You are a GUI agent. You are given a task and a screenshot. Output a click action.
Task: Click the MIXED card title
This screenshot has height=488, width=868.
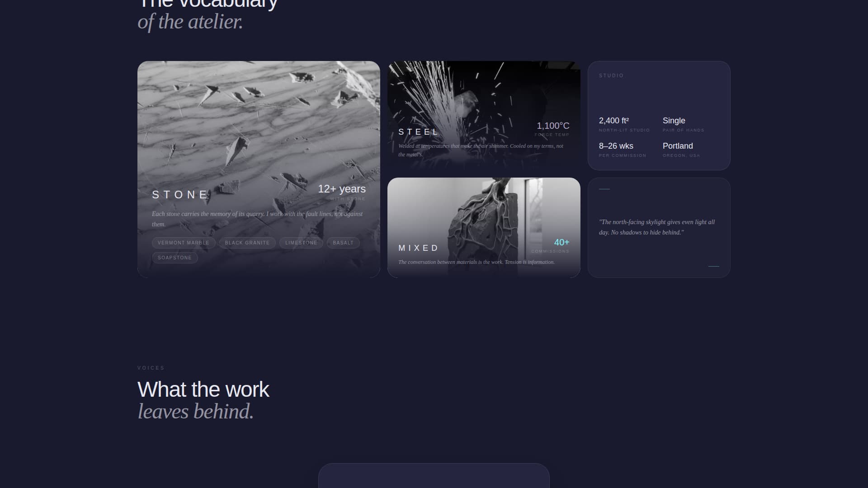(x=418, y=248)
